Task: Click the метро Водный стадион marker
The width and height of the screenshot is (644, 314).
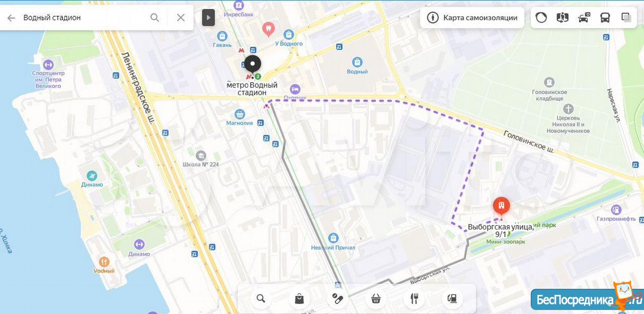Action: [252, 65]
